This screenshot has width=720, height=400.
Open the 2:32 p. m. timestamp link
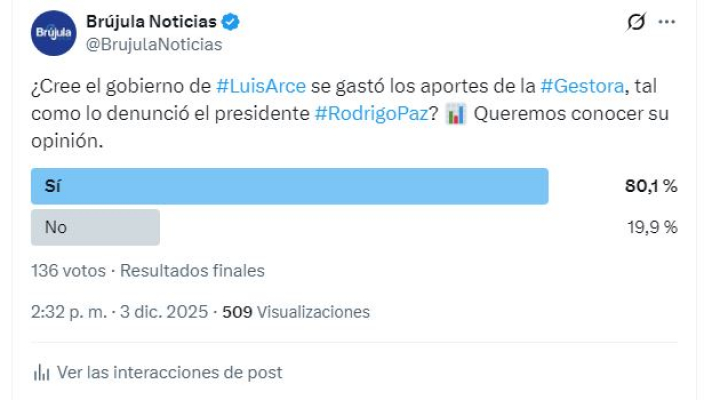coord(69,312)
